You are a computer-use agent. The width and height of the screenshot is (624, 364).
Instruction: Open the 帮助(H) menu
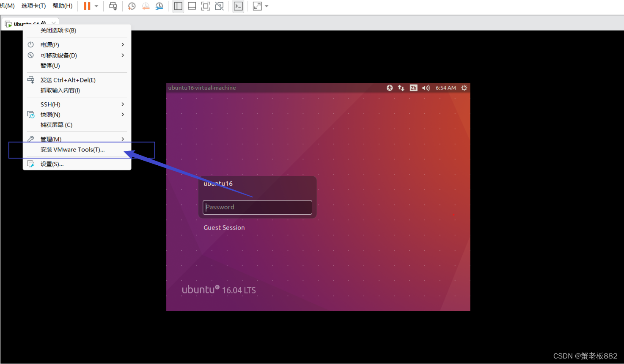[63, 6]
